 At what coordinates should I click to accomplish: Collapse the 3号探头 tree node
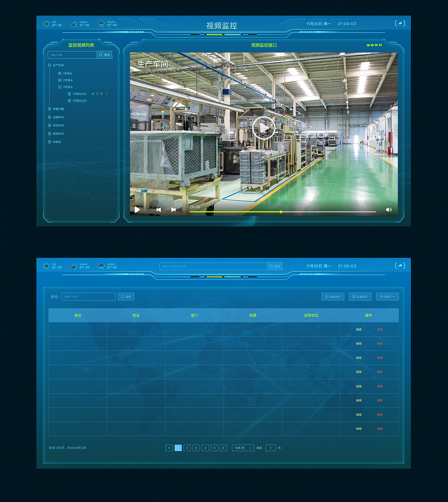[60, 87]
